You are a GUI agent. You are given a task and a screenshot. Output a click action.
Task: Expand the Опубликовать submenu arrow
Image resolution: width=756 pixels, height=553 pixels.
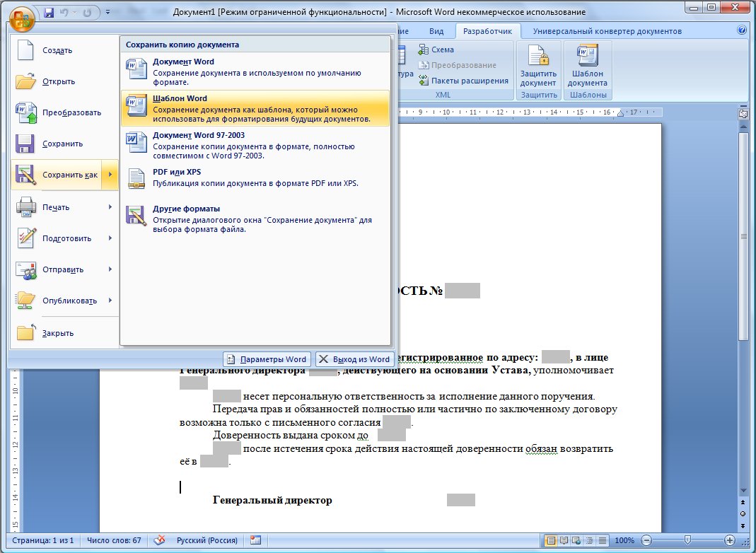pyautogui.click(x=110, y=301)
